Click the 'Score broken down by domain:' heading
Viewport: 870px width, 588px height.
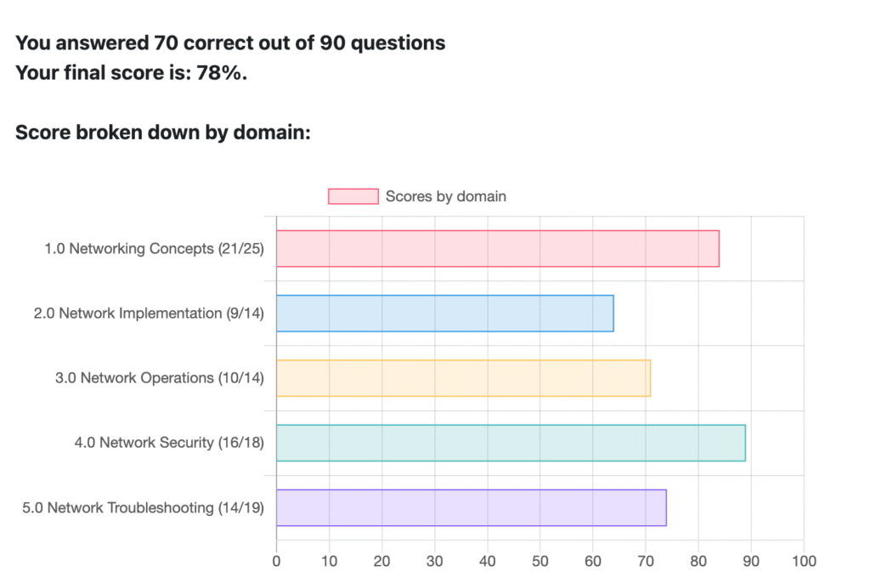pos(162,133)
